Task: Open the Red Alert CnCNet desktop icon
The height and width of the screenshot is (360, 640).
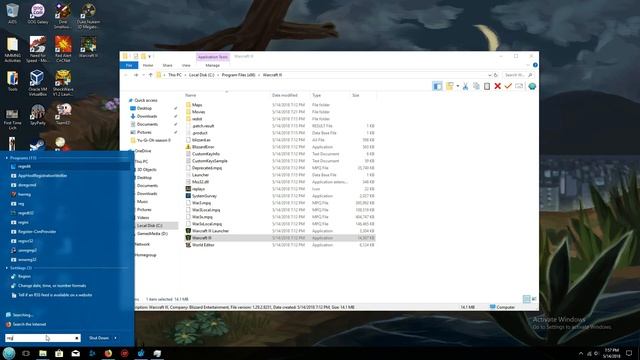Action: click(x=63, y=49)
